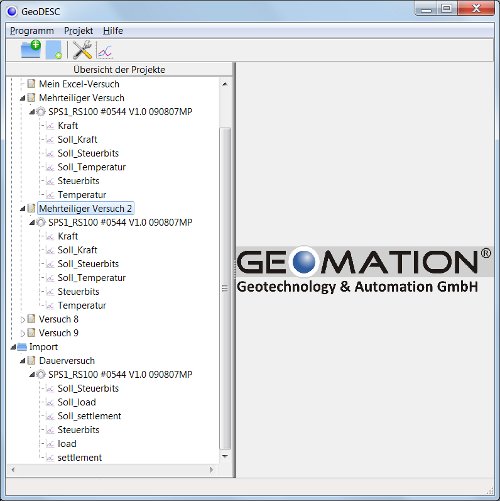500x501 pixels.
Task: Click the new document toolbar icon
Action: 54,50
